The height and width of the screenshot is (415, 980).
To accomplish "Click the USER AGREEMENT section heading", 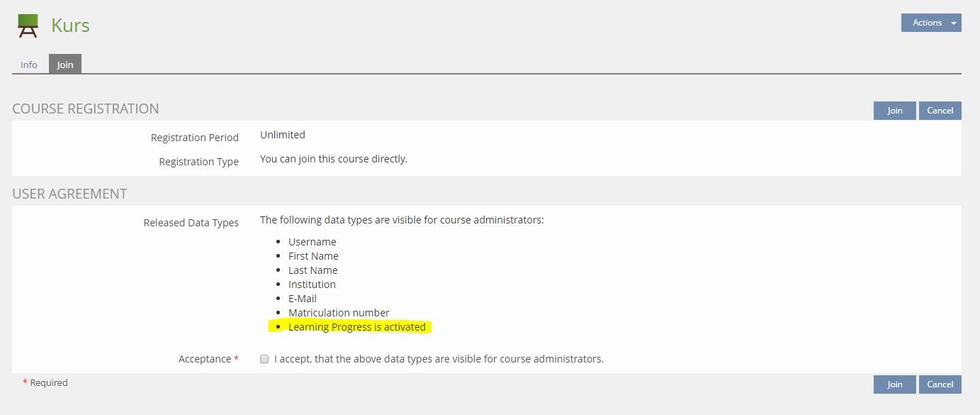I will coord(69,194).
